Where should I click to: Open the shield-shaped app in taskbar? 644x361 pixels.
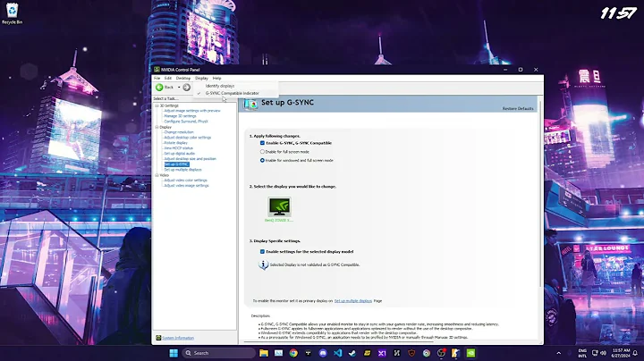tap(411, 353)
